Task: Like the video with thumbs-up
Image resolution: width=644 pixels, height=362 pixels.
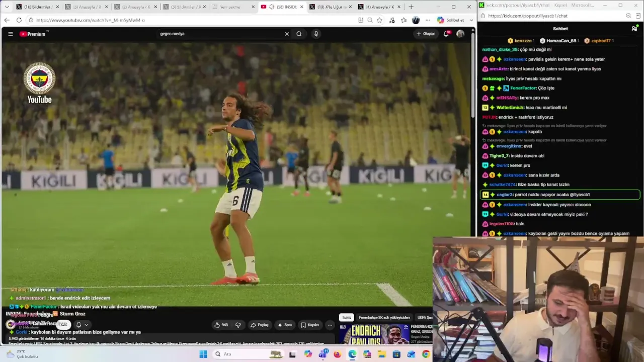Action: coord(221,325)
